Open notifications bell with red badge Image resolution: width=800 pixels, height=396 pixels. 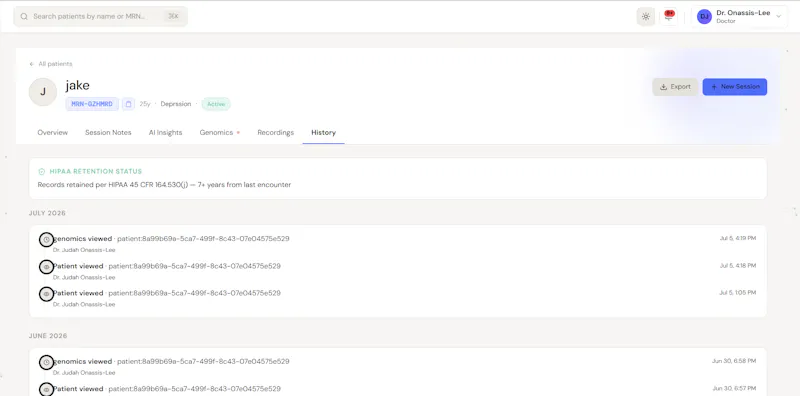pos(669,16)
